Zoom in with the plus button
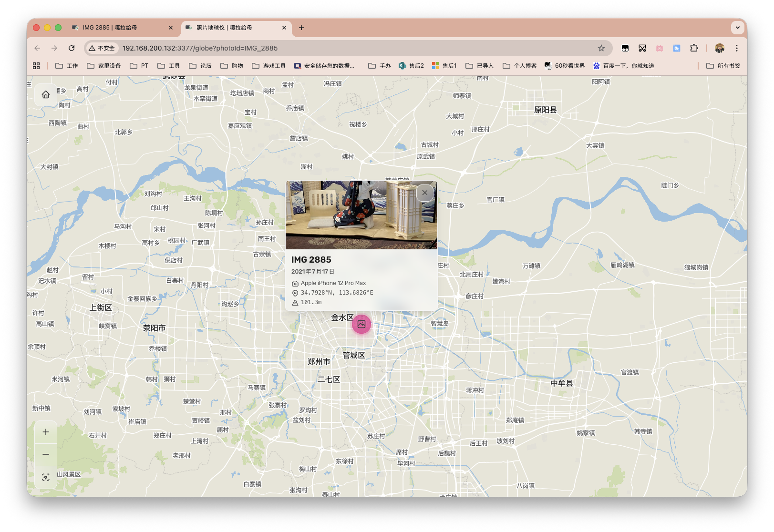The image size is (774, 532). coord(46,432)
